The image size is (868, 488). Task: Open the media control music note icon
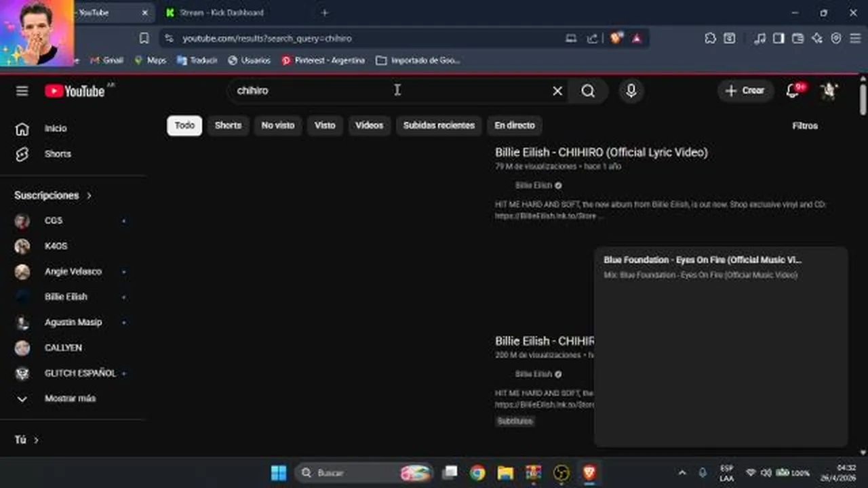[759, 39]
